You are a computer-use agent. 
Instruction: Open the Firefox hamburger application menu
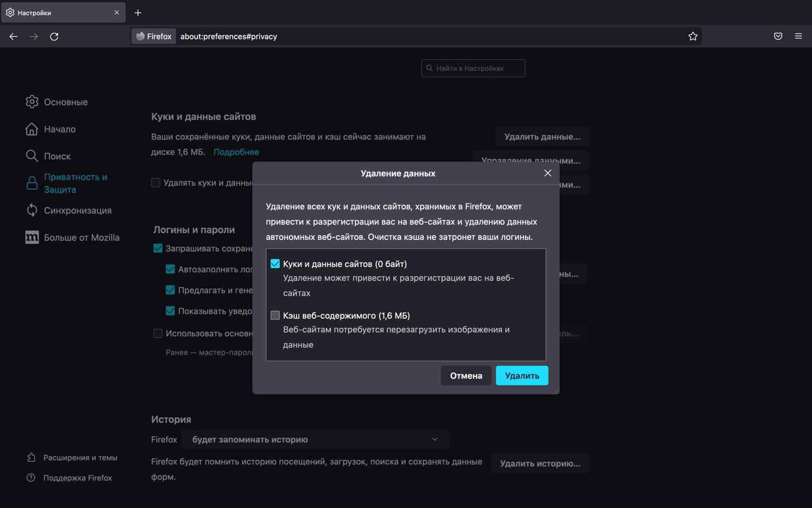(798, 36)
